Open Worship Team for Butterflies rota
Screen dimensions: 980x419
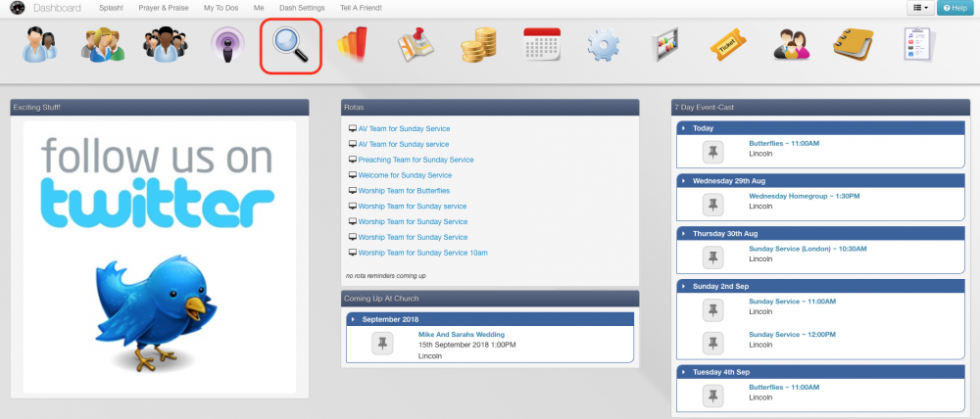pyautogui.click(x=404, y=191)
